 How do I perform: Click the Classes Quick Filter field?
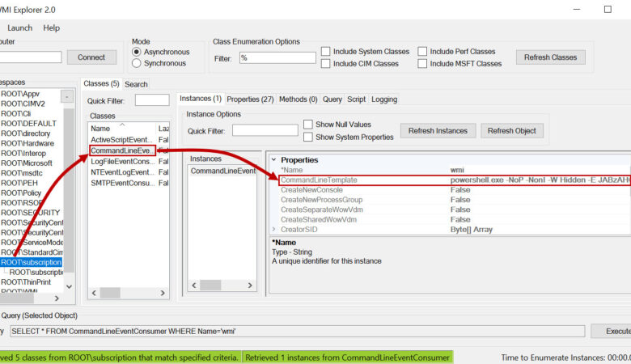[x=152, y=100]
